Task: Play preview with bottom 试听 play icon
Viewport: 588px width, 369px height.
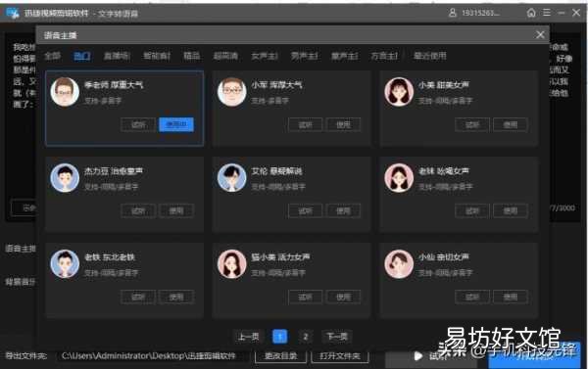Action: (x=417, y=356)
